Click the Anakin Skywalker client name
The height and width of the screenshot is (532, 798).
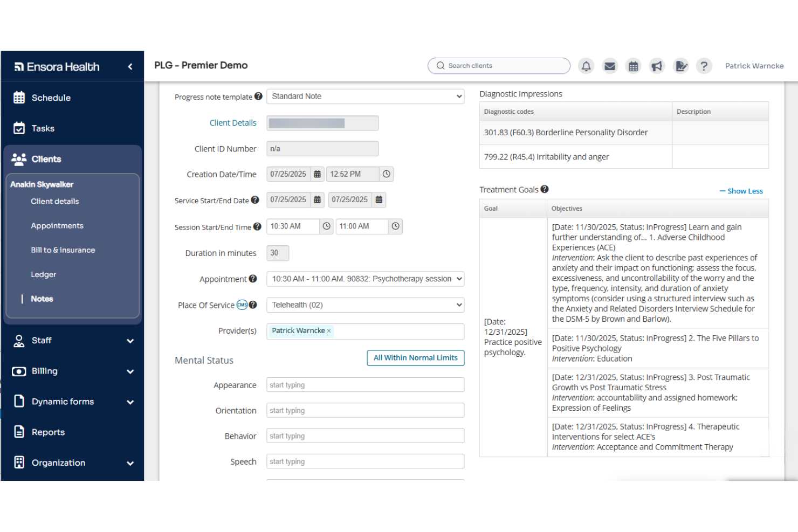[42, 184]
